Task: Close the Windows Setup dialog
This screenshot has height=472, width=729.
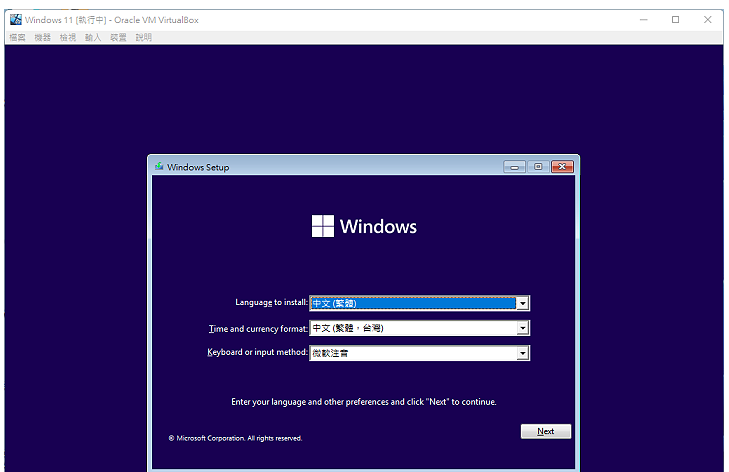Action: [563, 166]
